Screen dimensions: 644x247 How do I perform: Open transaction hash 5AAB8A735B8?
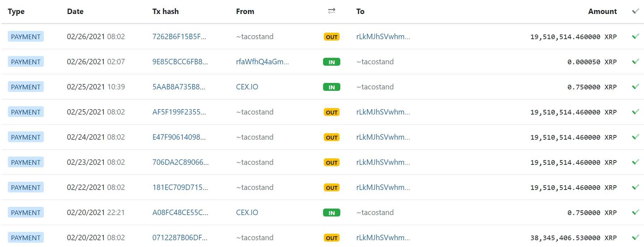tap(179, 87)
